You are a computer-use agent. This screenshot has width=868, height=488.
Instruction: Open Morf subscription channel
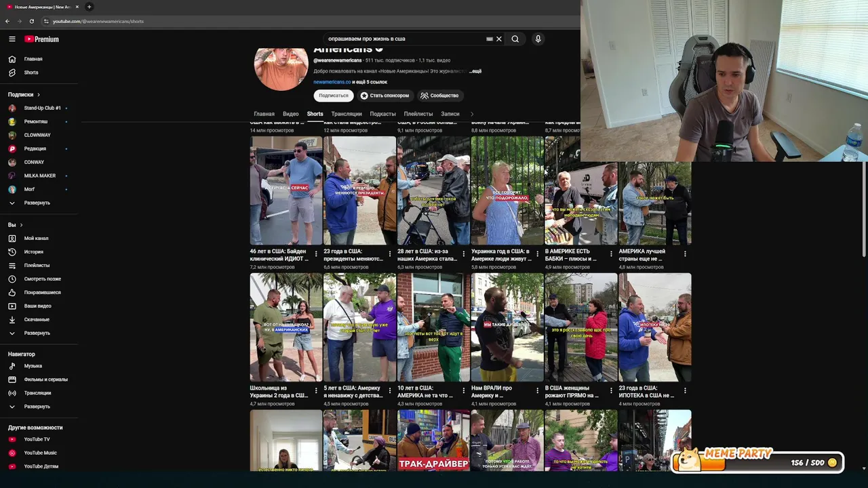pyautogui.click(x=29, y=190)
